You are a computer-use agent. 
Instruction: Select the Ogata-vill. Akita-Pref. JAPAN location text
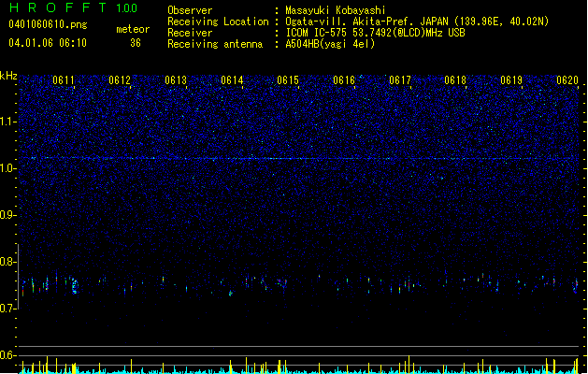tap(417, 22)
